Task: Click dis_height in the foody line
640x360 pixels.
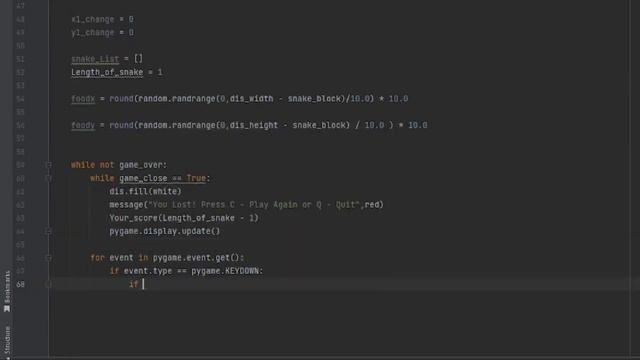Action: [254, 125]
